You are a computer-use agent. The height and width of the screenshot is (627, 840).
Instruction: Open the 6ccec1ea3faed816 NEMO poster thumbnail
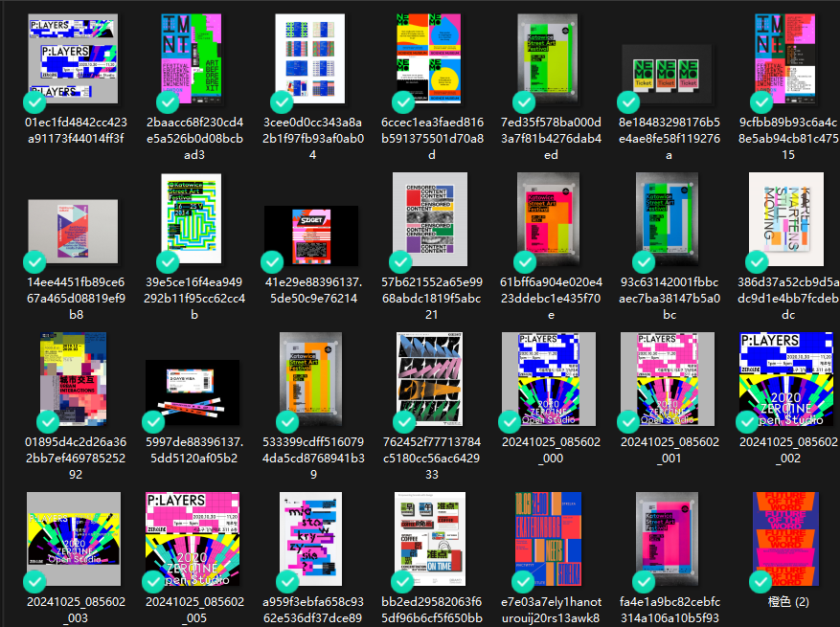point(429,57)
